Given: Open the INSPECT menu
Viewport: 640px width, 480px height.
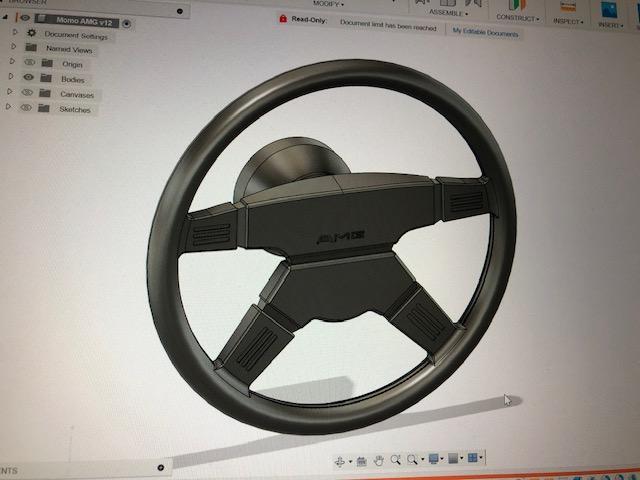Looking at the screenshot, I should tap(569, 21).
